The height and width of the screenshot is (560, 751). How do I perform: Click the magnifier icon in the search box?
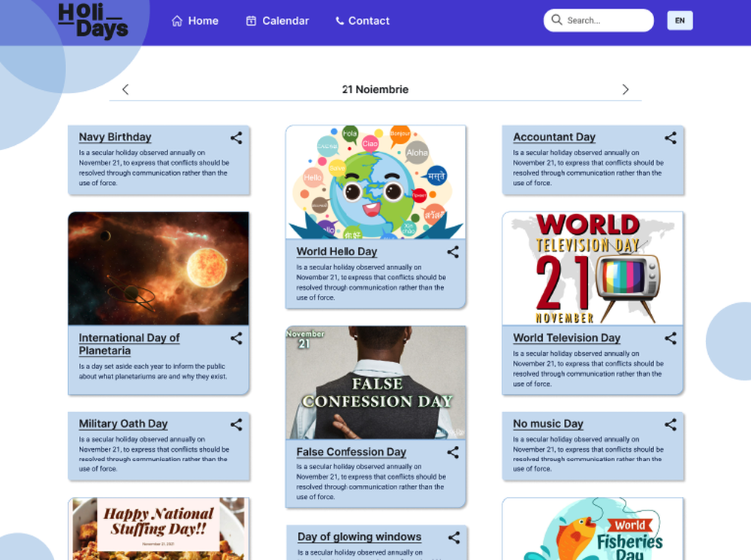(556, 20)
